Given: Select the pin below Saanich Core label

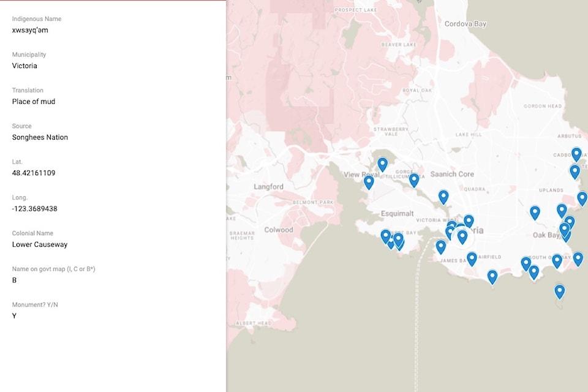Looking at the screenshot, I should [443, 197].
